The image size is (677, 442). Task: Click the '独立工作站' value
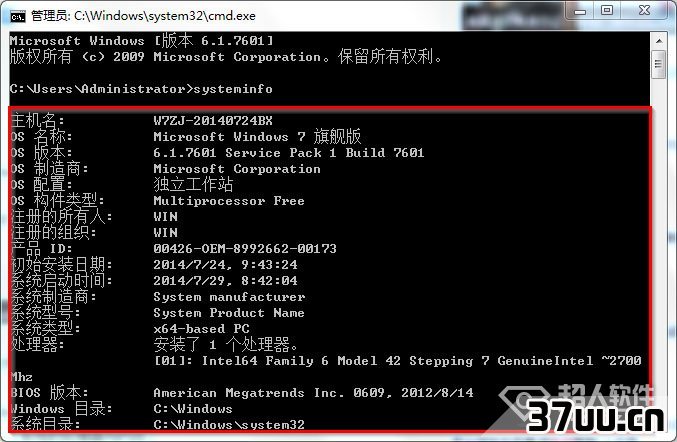[193, 184]
